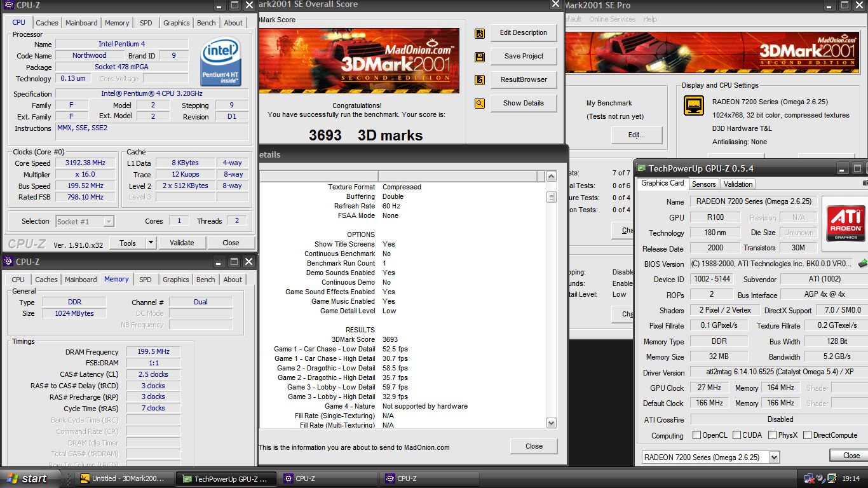
Task: Click the icon next to ResultBrowser
Action: (x=480, y=81)
